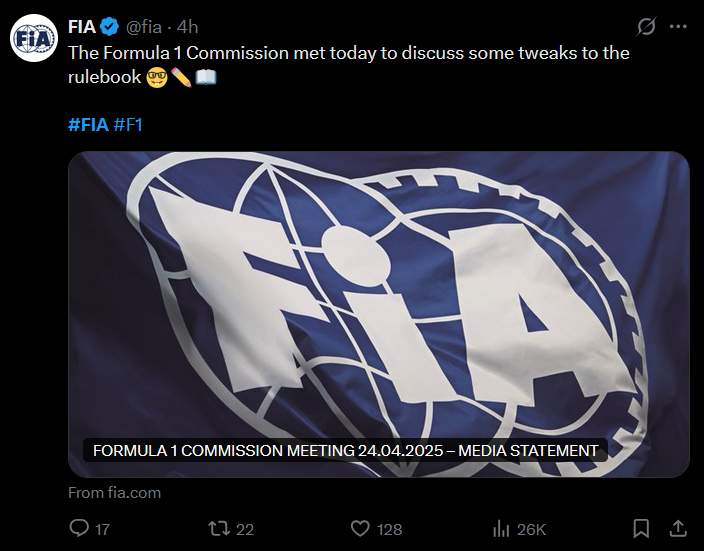Click the blue verified badge
The image size is (704, 551).
(x=110, y=27)
